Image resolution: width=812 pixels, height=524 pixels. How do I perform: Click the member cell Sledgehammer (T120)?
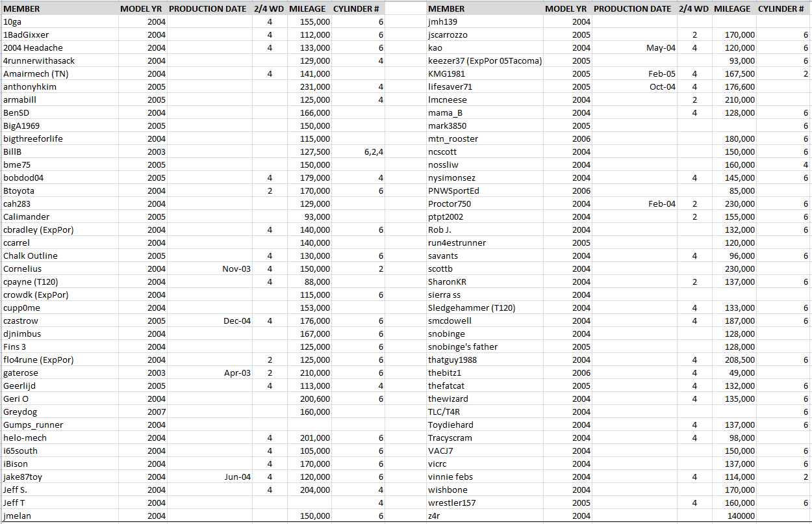tap(485, 308)
